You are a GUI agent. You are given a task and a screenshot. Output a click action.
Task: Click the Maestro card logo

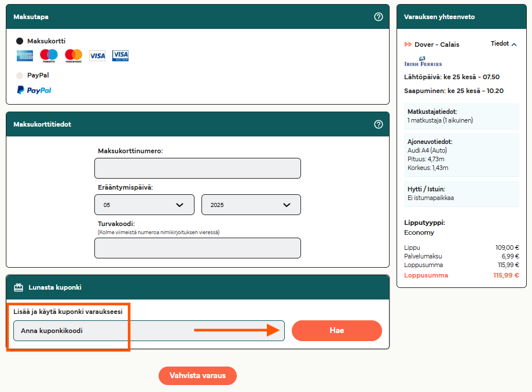tap(49, 56)
